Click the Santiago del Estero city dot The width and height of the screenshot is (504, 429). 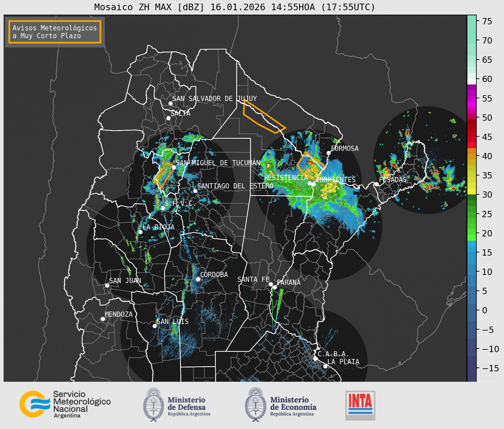195,191
